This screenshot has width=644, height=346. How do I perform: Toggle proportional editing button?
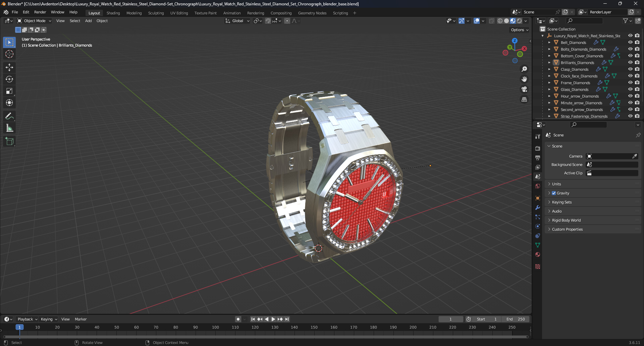287,21
